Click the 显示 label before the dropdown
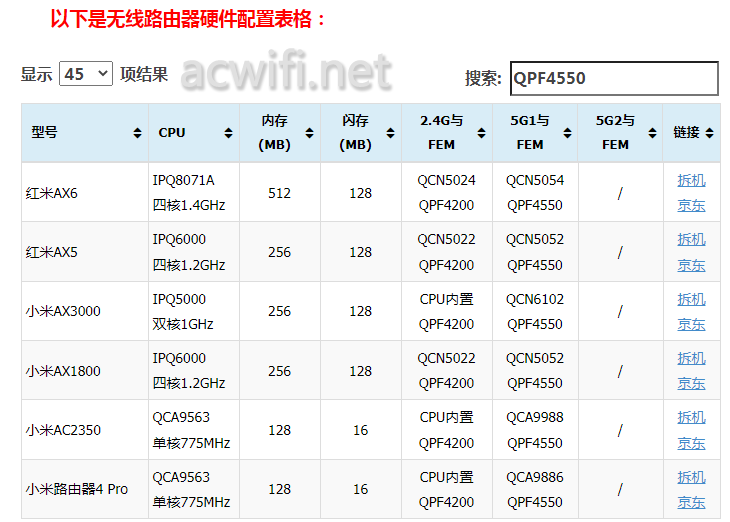Viewport: 730px width, 522px height. [x=36, y=74]
